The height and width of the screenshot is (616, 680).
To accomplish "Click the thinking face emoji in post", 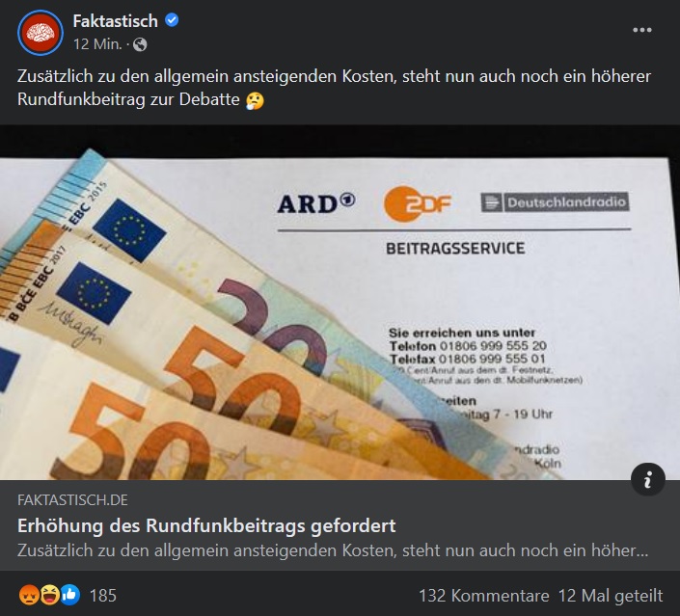I will click(x=255, y=101).
